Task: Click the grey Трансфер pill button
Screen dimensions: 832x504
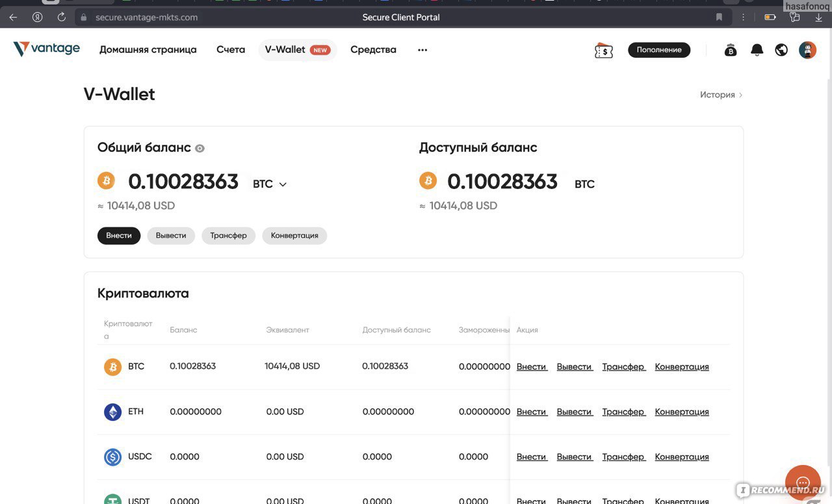Action: 228,235
